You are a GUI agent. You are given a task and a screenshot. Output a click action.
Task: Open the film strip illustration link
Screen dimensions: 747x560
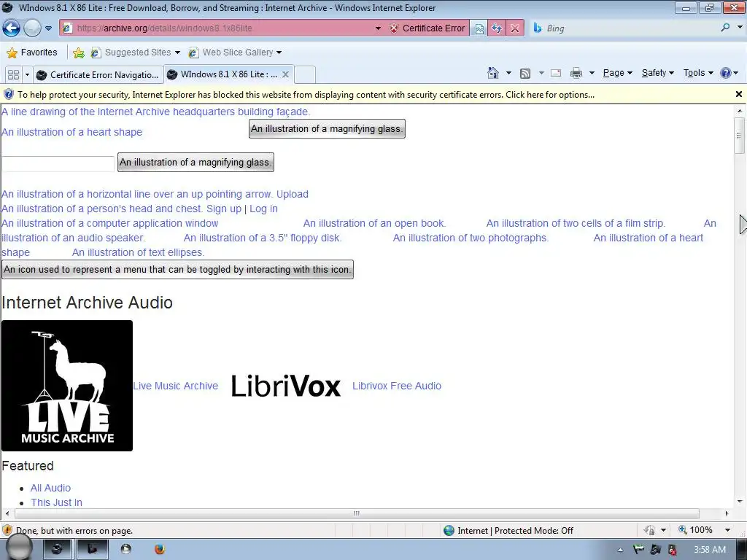pos(576,223)
